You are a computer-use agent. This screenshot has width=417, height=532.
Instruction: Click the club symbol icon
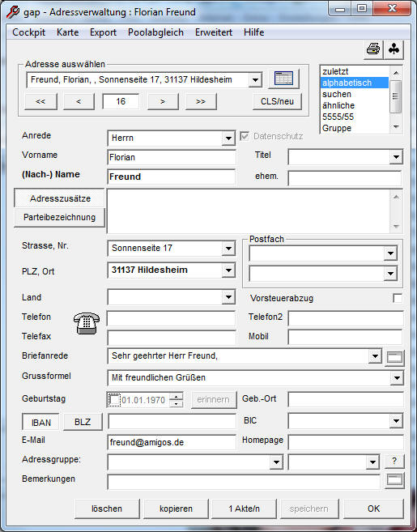click(x=394, y=49)
